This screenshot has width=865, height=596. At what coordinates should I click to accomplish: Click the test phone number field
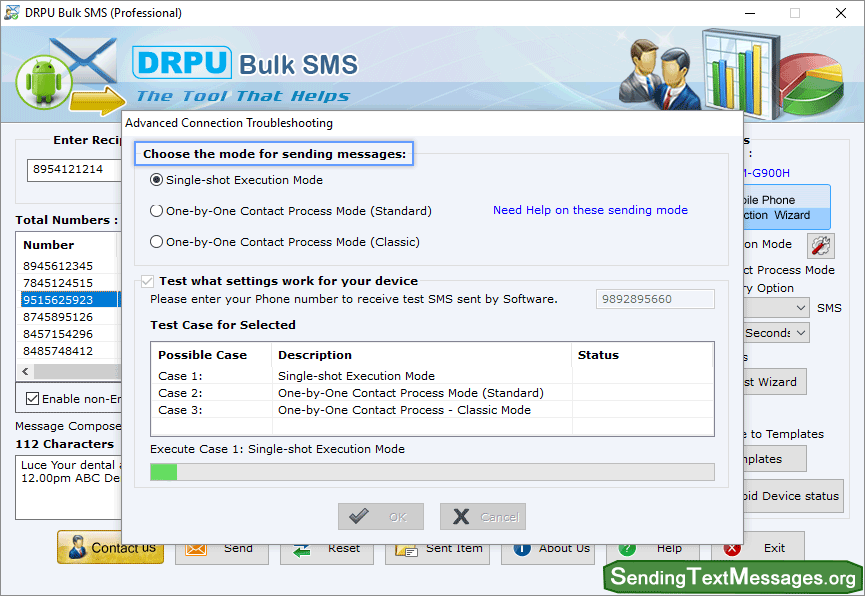click(655, 299)
